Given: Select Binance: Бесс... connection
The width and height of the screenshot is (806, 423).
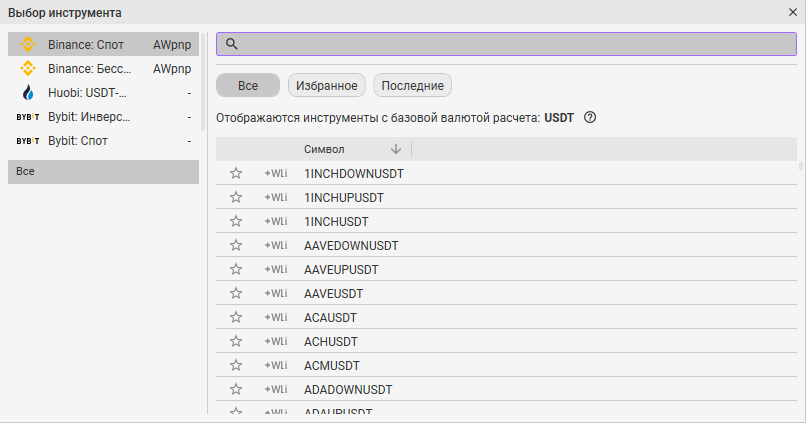Looking at the screenshot, I should [103, 69].
